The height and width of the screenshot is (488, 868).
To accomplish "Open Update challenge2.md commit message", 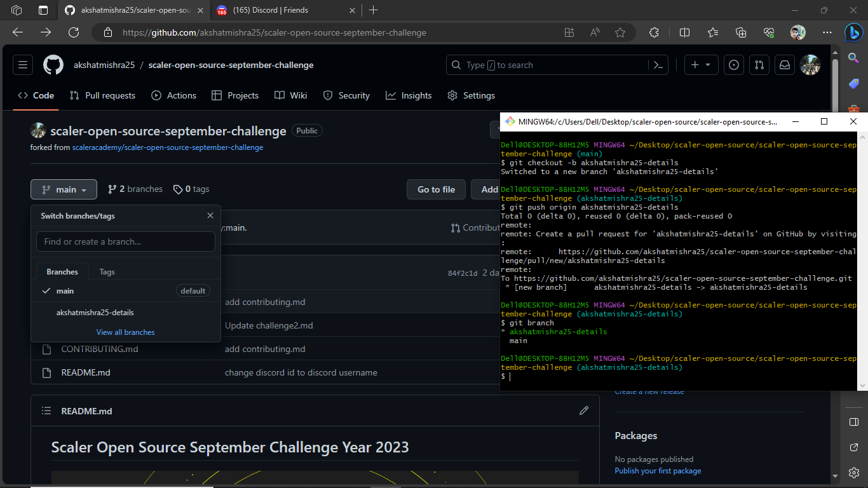I will click(269, 325).
